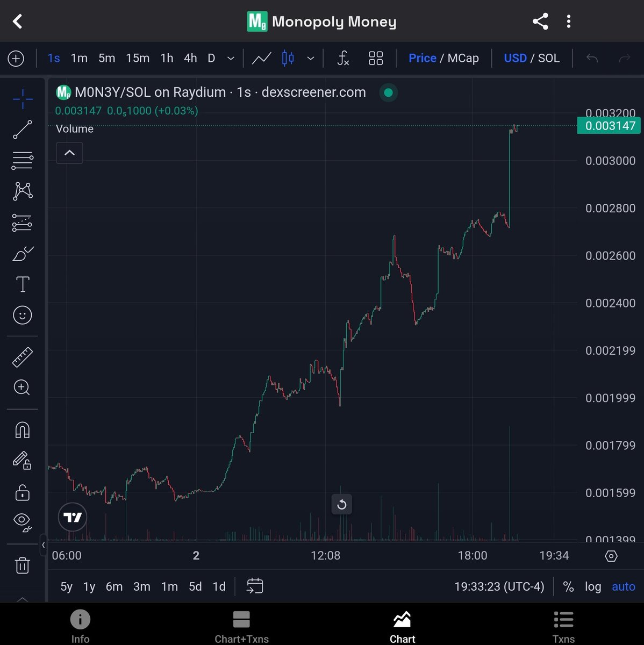Select the 1h timeframe
The width and height of the screenshot is (644, 645).
(x=167, y=58)
